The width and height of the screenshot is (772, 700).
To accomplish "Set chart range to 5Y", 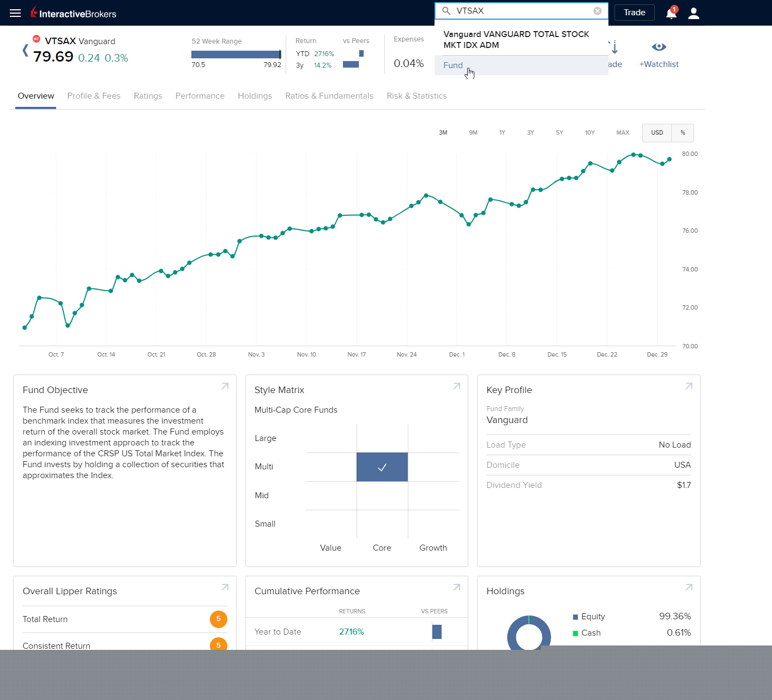I will point(559,133).
